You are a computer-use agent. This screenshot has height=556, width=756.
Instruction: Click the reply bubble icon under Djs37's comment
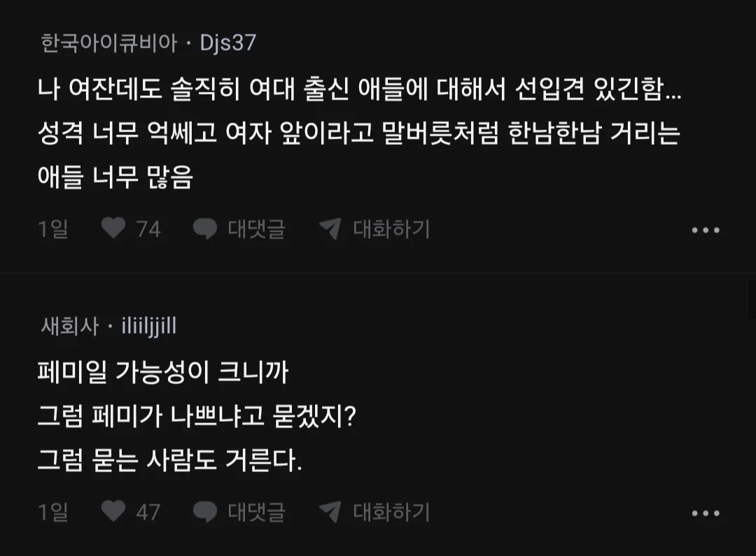205,229
